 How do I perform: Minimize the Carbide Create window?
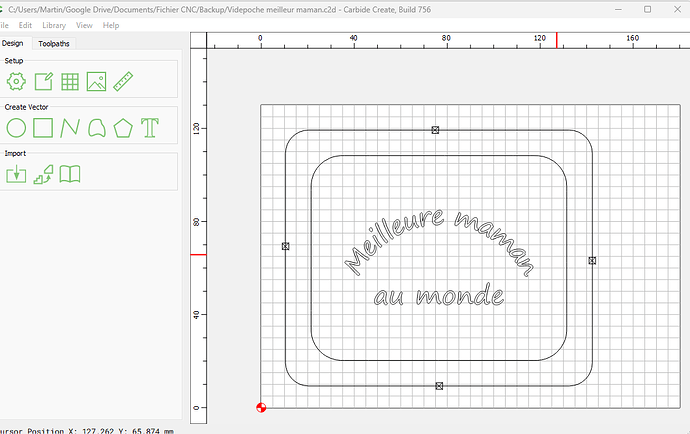618,9
